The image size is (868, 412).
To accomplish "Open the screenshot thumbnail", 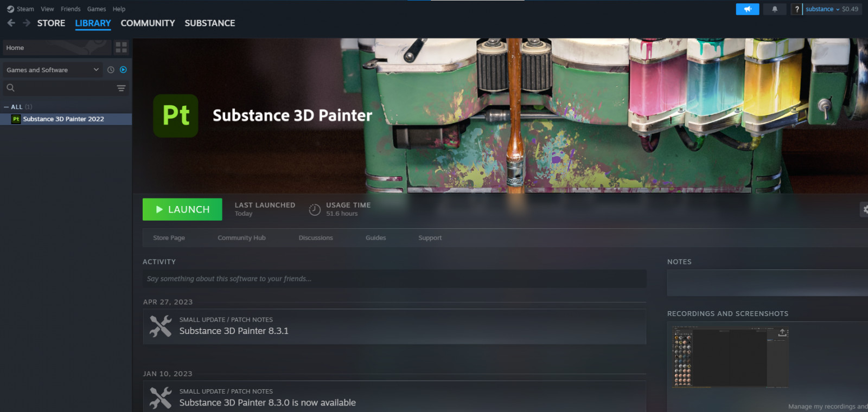I will point(730,357).
